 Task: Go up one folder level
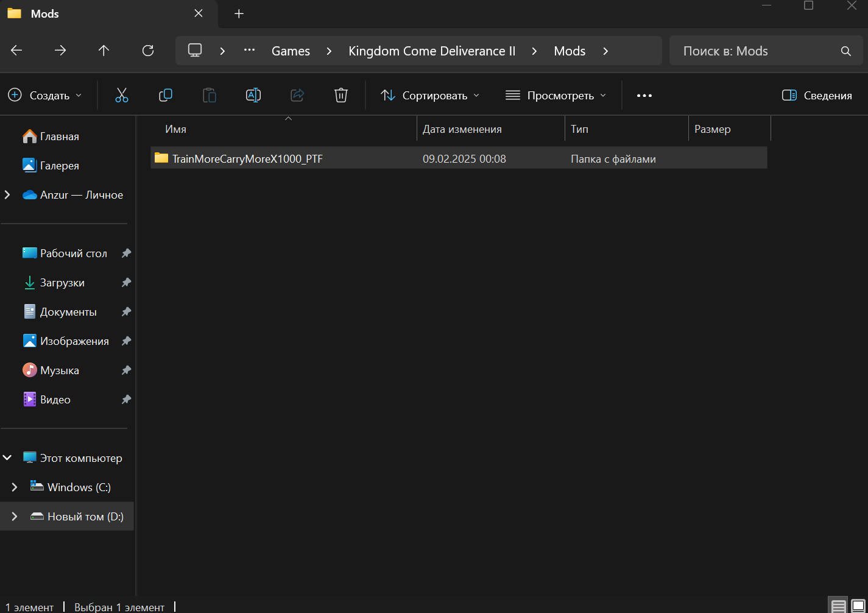(x=104, y=51)
